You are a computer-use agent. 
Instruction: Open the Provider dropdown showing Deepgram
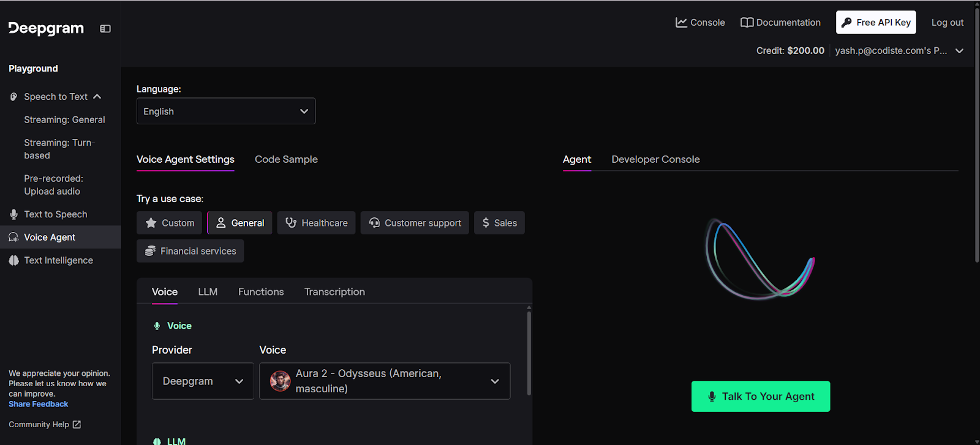coord(203,381)
